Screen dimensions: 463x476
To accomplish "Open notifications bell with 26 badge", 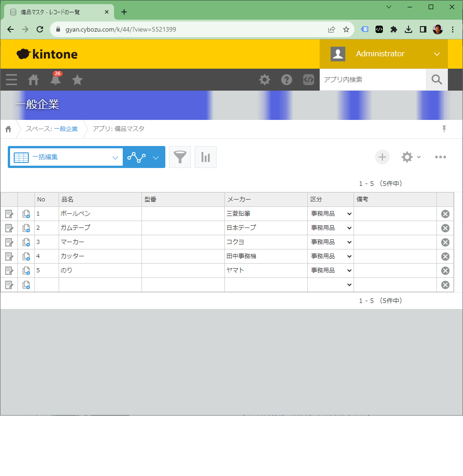I will [55, 80].
